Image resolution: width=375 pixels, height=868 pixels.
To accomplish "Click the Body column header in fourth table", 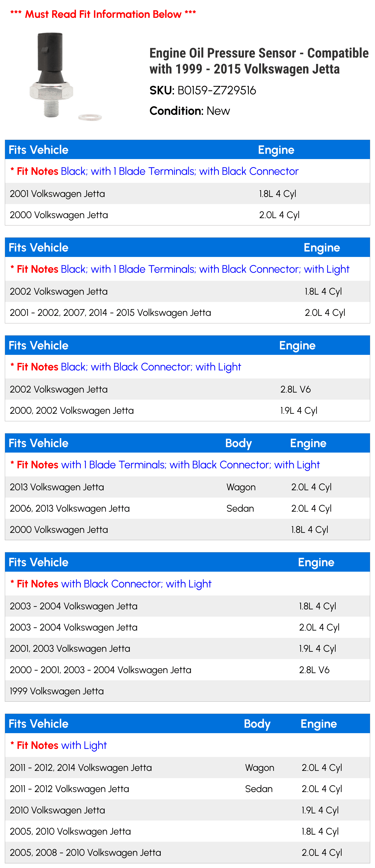I will point(238,443).
